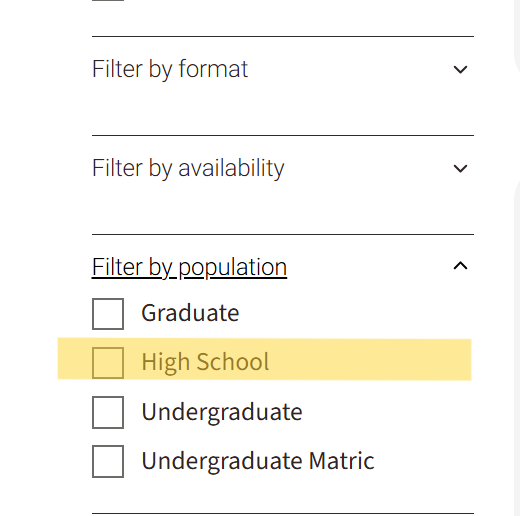Select the High School label text
This screenshot has height=516, width=520.
(205, 362)
